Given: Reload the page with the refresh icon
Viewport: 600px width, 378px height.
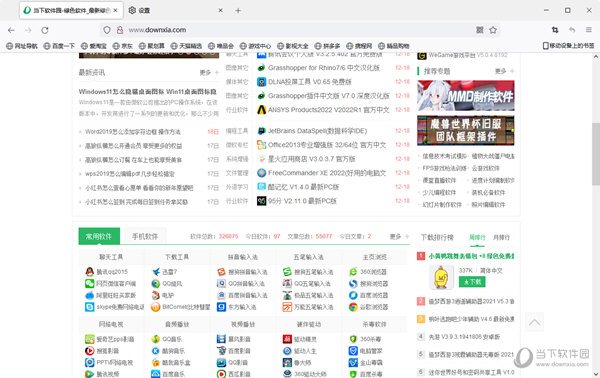Looking at the screenshot, I should point(45,30).
